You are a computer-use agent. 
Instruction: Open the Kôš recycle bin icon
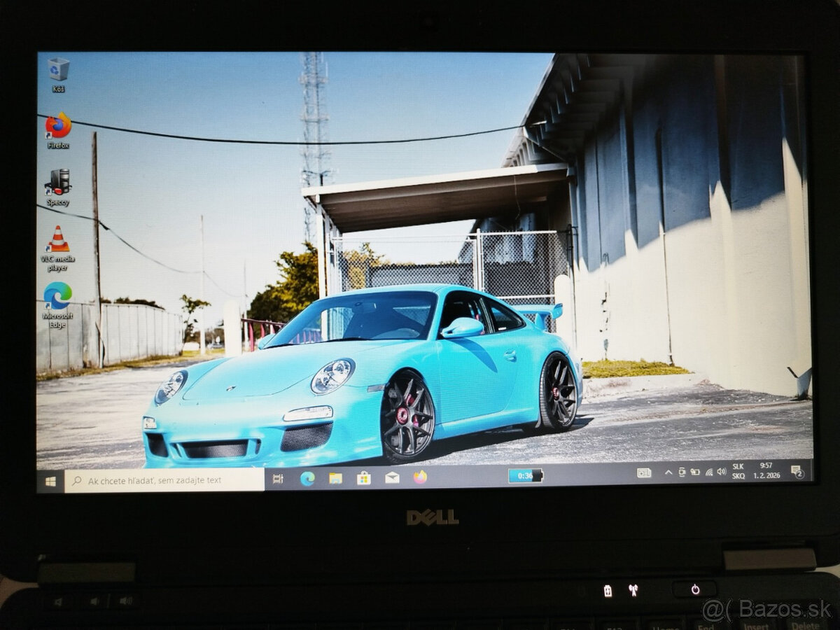pyautogui.click(x=58, y=70)
